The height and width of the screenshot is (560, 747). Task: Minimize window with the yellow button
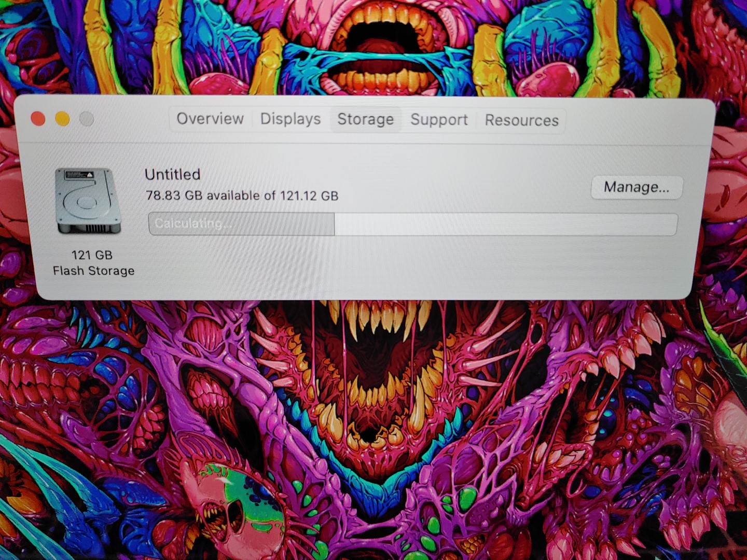point(62,119)
